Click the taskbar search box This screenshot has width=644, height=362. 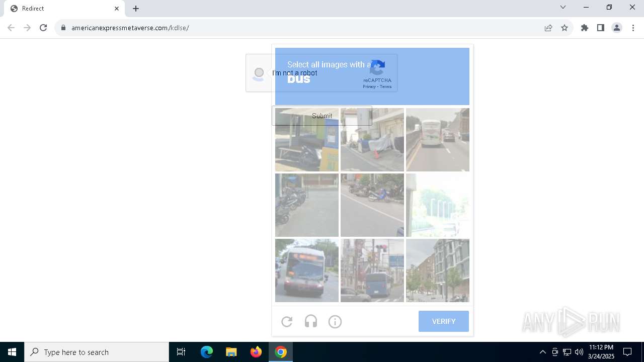(x=97, y=352)
